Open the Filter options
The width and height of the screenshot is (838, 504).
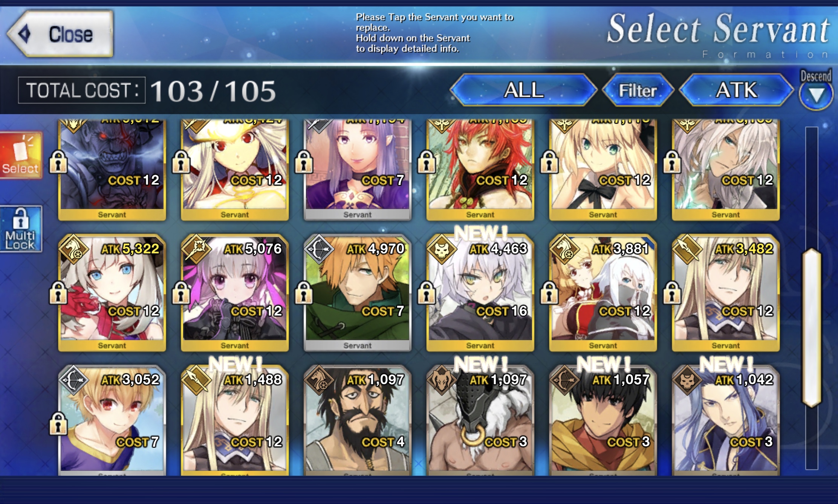click(x=638, y=90)
